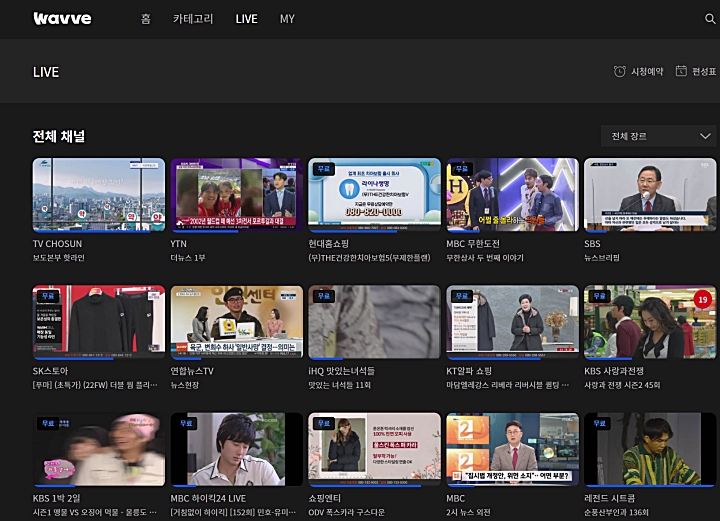The height and width of the screenshot is (521, 720).
Task: Open the search magnifier icon
Action: click(710, 19)
